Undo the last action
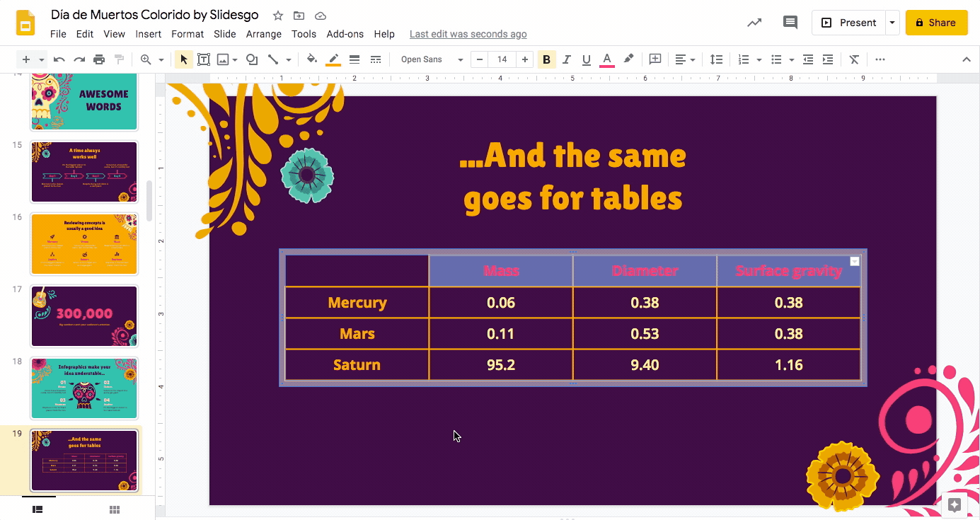This screenshot has width=980, height=520. point(59,59)
